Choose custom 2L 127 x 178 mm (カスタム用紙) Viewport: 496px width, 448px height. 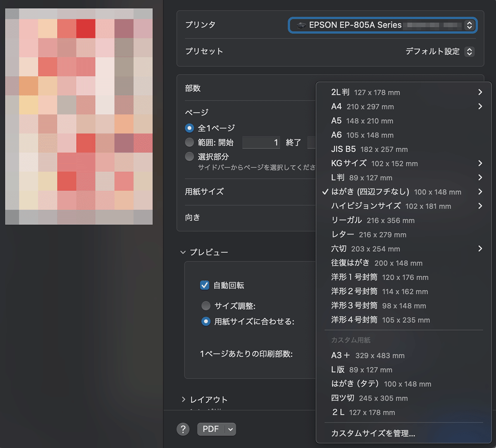(404, 412)
